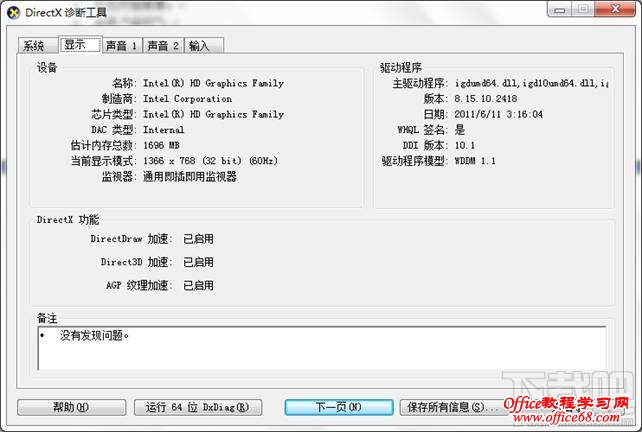Click the 下一页(N) button

[x=339, y=407]
